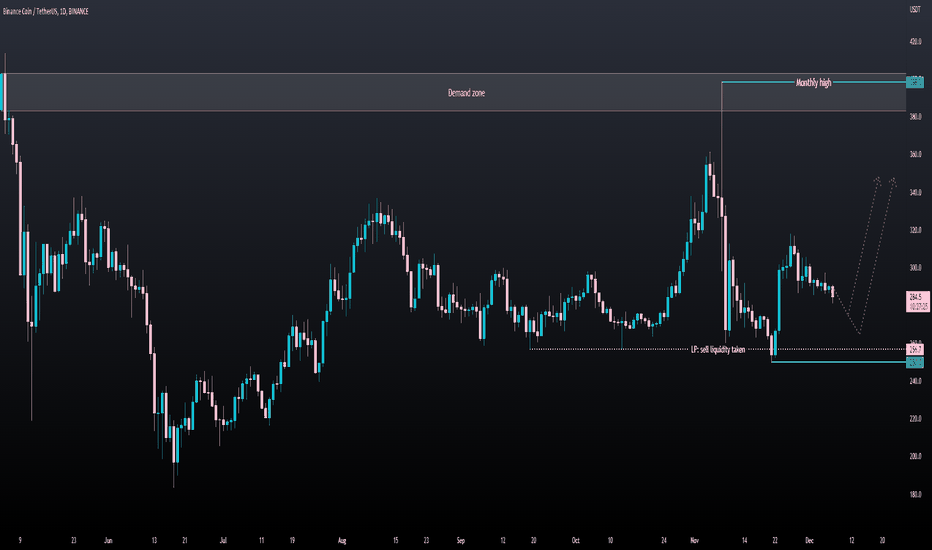This screenshot has width=932, height=550.
Task: Click the 14 date label after Nov
Action: click(x=744, y=540)
